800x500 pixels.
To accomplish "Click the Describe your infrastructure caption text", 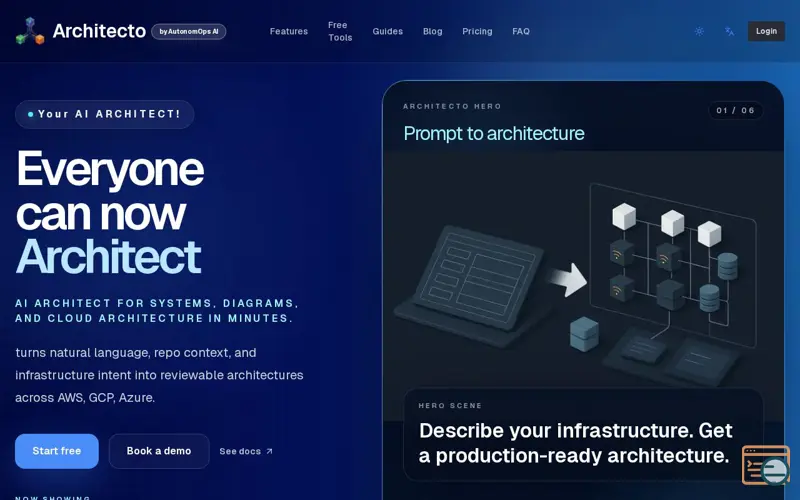I will (x=575, y=443).
